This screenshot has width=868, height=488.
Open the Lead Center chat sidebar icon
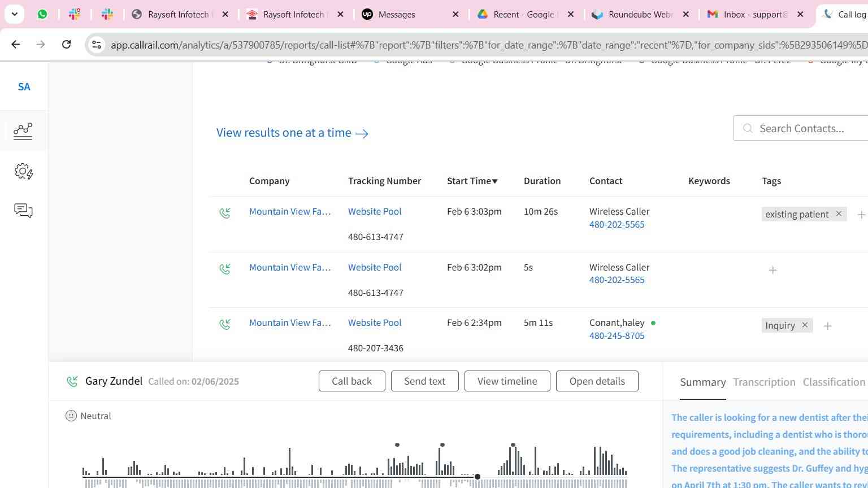click(23, 211)
